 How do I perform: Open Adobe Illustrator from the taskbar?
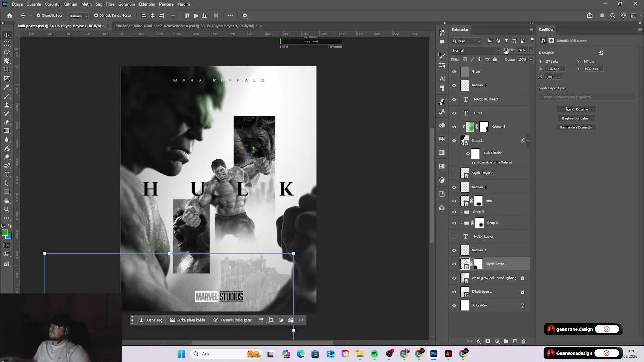448,354
